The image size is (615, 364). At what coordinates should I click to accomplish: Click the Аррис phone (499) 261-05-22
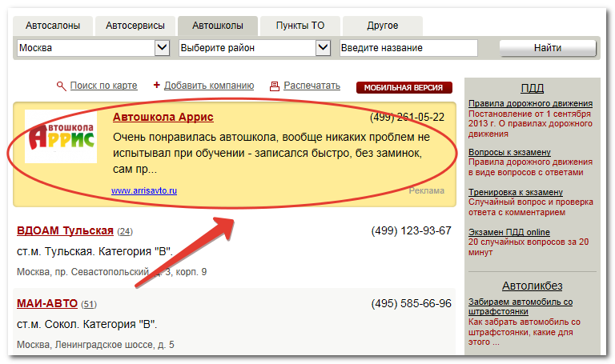[407, 117]
